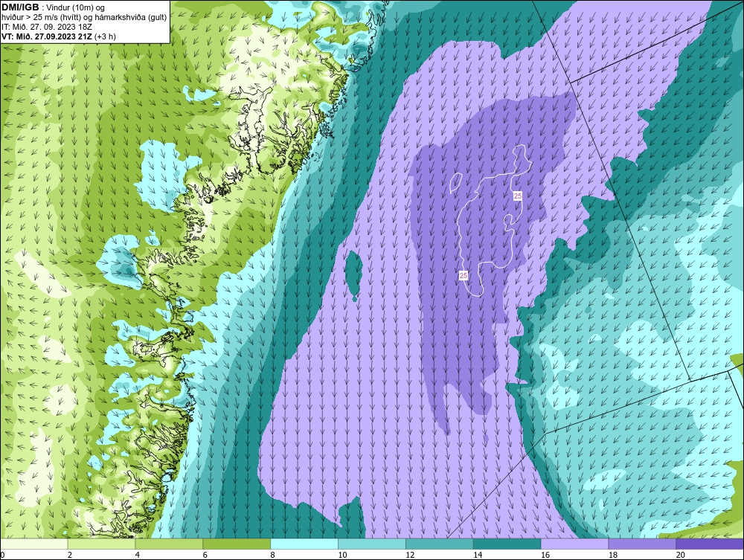Click the "DMI/IGB" title text
The width and height of the screenshot is (744, 560).
[x=20, y=7]
